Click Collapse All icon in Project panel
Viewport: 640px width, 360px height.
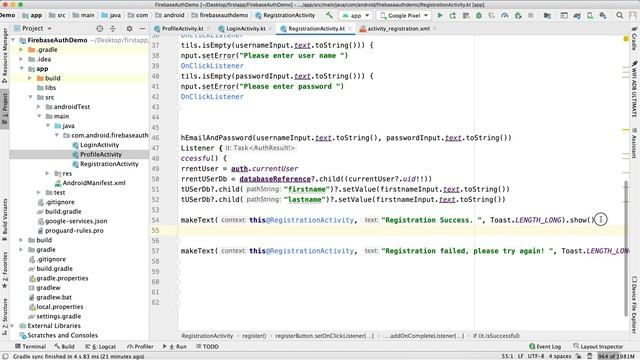pyautogui.click(x=113, y=29)
